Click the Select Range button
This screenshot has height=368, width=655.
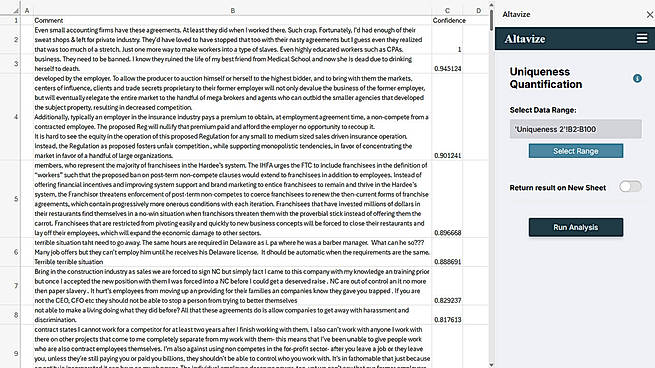coord(576,151)
